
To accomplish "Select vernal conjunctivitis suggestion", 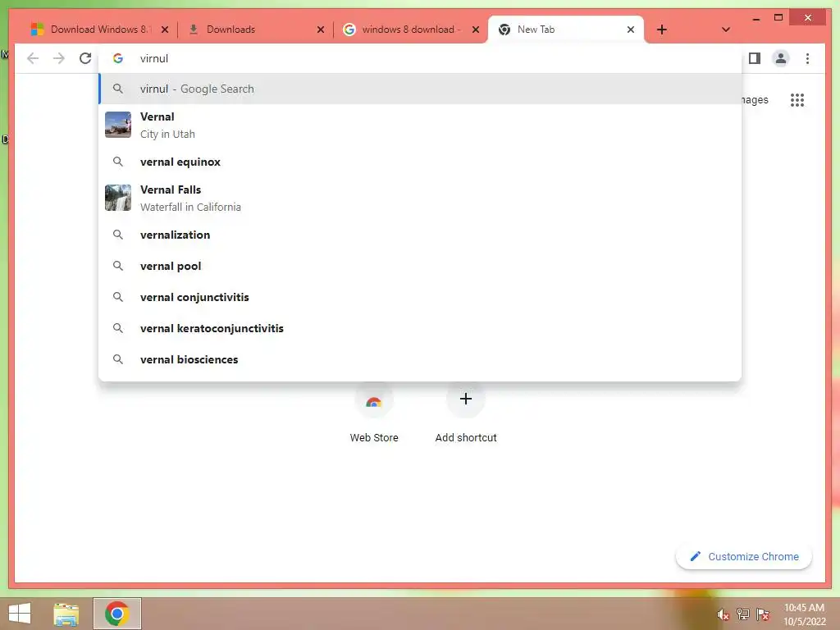I will [x=420, y=297].
